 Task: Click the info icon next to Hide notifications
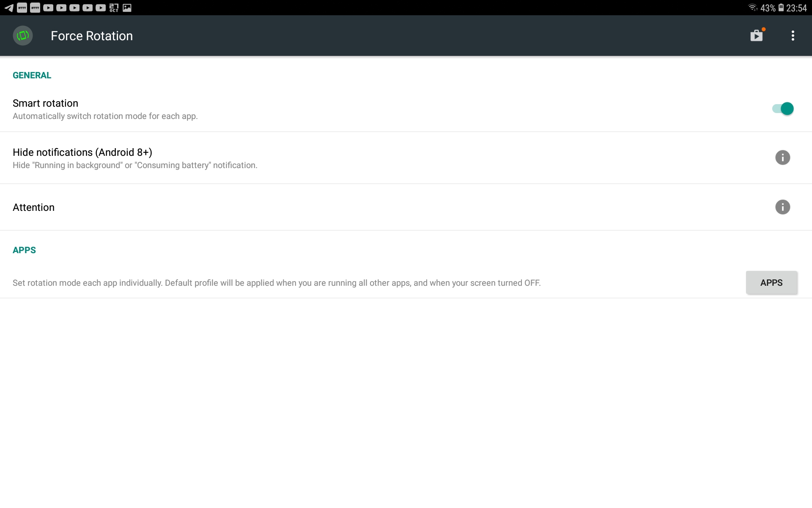tap(782, 157)
